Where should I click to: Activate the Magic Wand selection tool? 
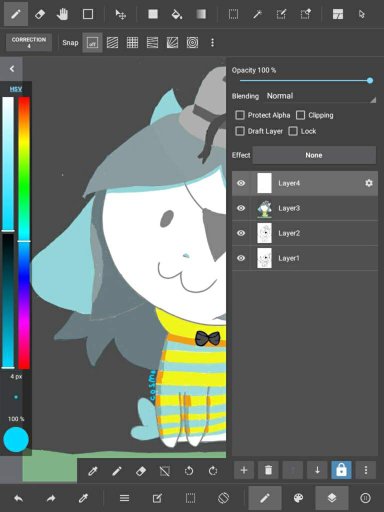point(257,14)
